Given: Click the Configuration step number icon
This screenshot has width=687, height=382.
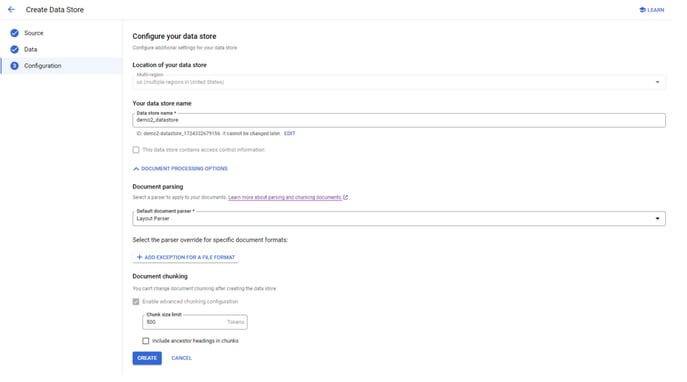Looking at the screenshot, I should coord(14,66).
